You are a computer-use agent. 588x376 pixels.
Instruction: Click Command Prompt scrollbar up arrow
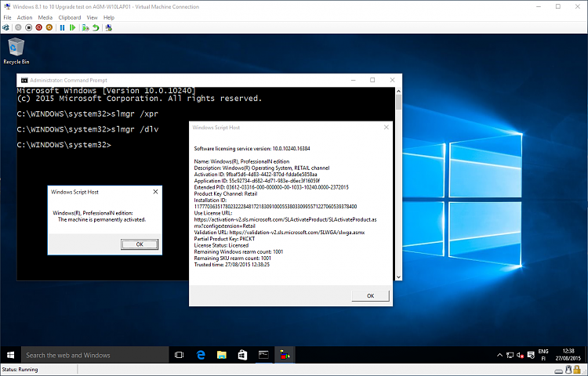point(398,91)
